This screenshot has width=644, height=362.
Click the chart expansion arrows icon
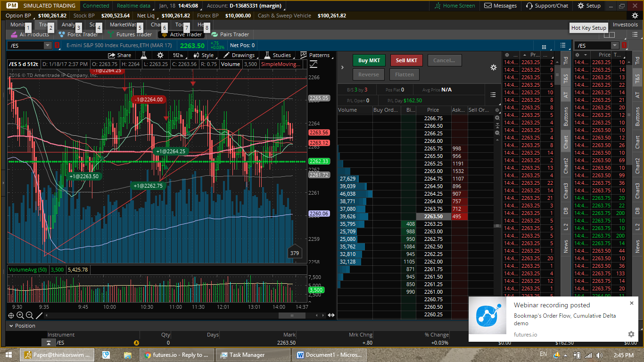tap(331, 315)
